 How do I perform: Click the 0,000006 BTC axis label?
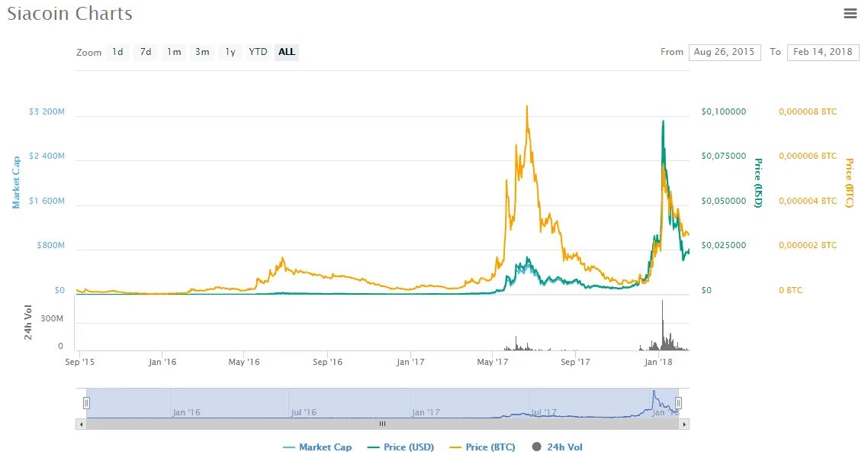(x=808, y=157)
